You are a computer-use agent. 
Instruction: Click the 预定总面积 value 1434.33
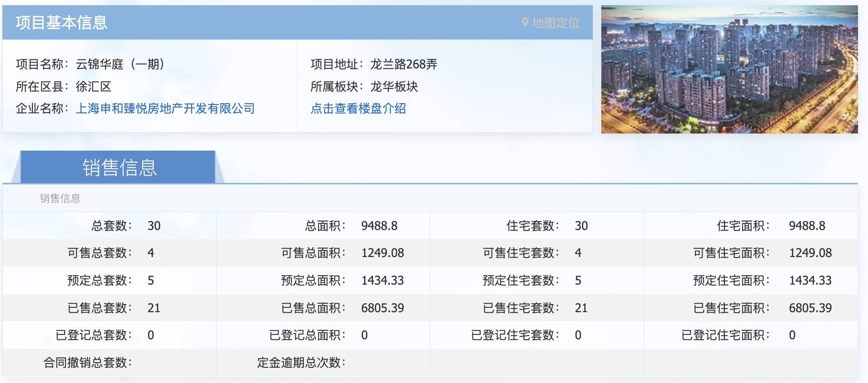tap(383, 280)
